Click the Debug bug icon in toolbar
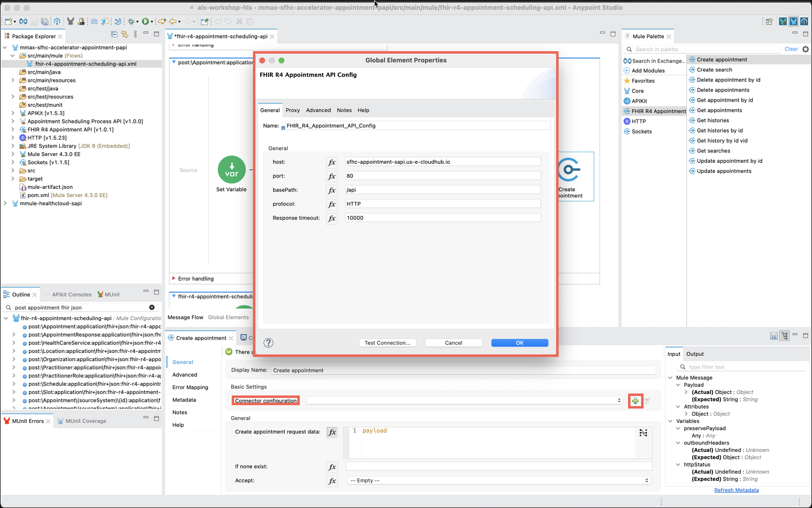 click(131, 21)
